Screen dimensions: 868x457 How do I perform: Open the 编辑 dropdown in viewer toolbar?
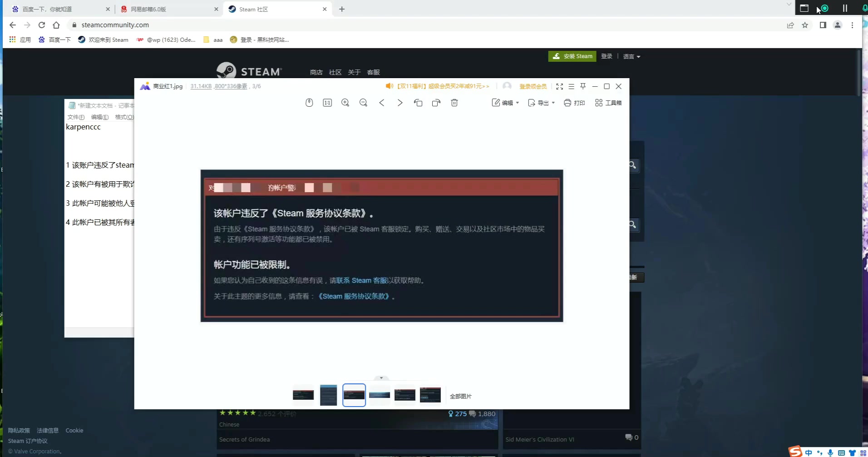coord(505,103)
